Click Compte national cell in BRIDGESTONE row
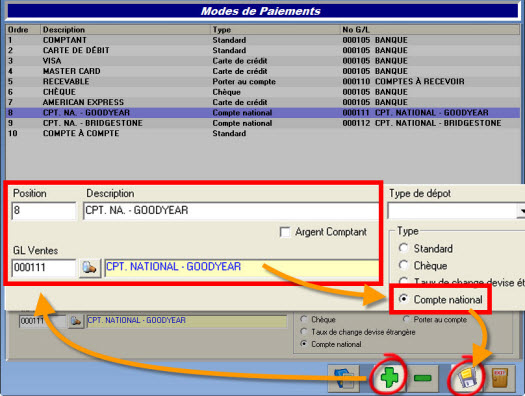Screen dimensions: 525x396 coord(242,123)
